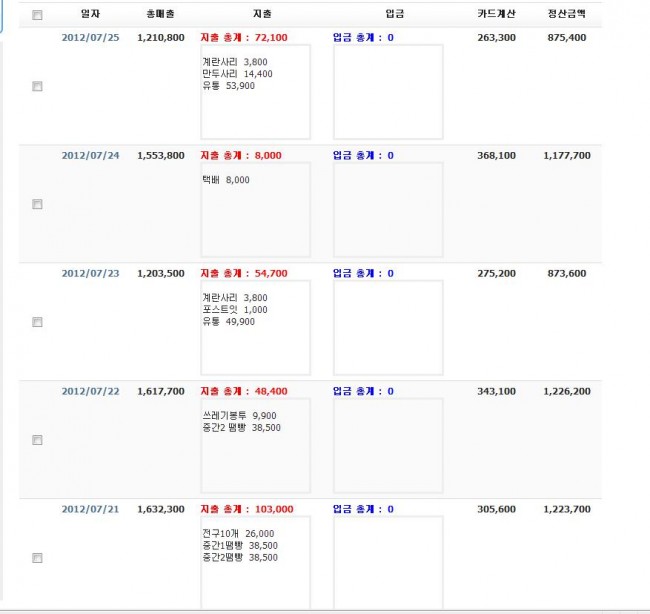Select the 2012/07/24 row checkbox
Image resolution: width=650 pixels, height=614 pixels.
click(x=38, y=204)
